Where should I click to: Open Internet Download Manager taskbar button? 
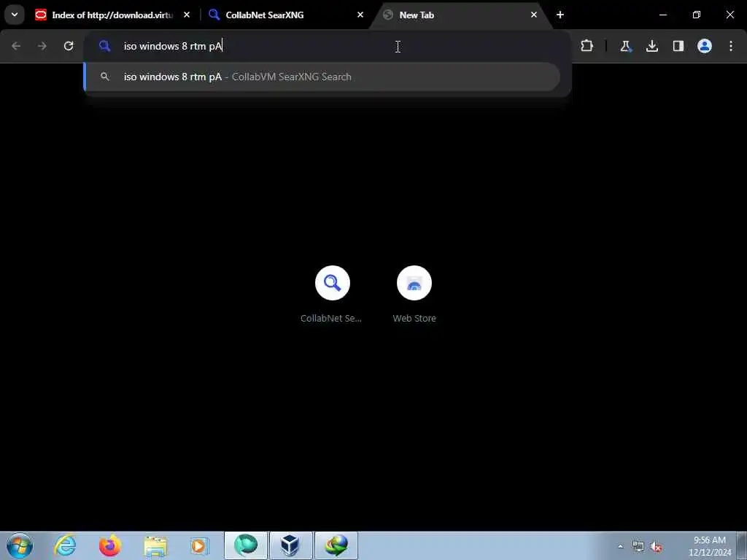click(x=336, y=545)
